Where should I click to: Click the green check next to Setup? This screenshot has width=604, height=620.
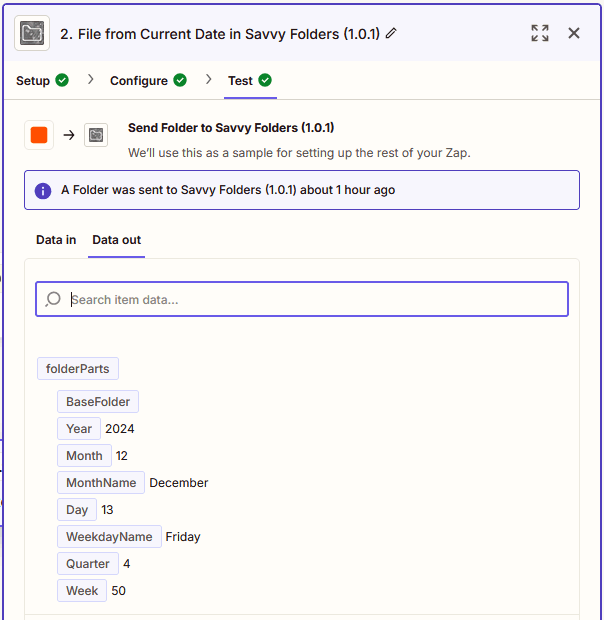coord(62,80)
